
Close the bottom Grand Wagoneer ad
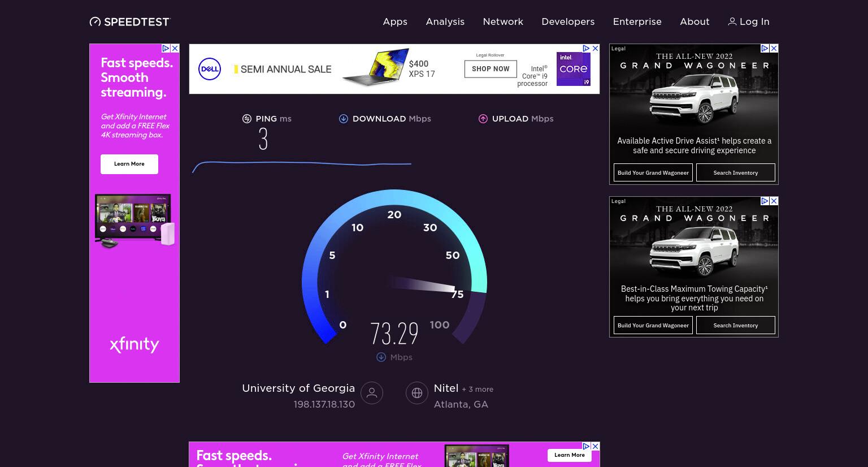774,201
